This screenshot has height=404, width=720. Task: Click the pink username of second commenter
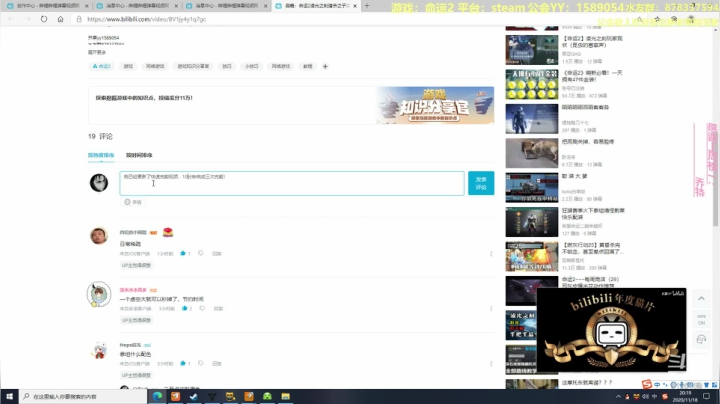(133, 290)
